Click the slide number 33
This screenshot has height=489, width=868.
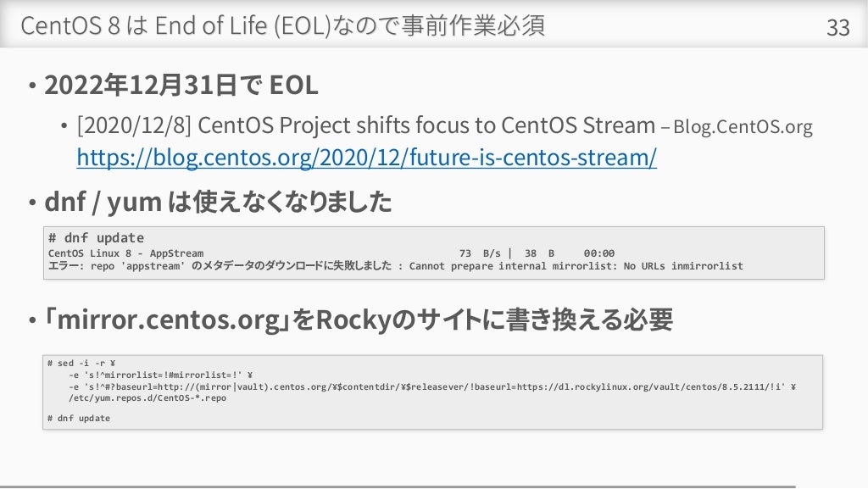837,28
